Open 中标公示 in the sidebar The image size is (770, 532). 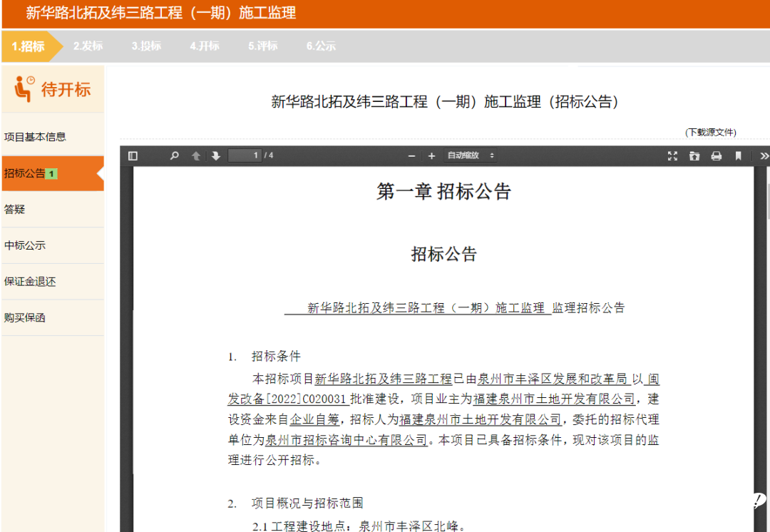(x=25, y=245)
